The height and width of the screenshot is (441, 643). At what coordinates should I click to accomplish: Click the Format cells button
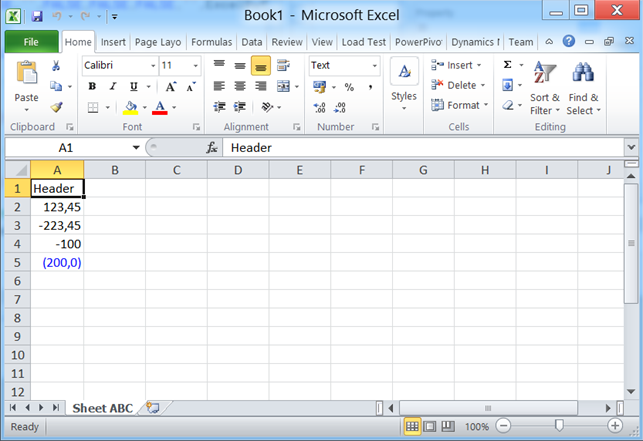460,105
